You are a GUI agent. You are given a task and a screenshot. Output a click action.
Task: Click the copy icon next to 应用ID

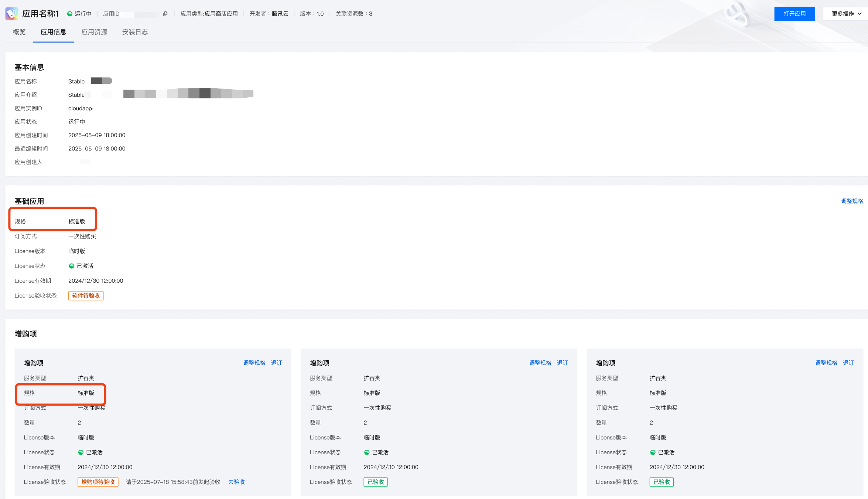coord(165,14)
